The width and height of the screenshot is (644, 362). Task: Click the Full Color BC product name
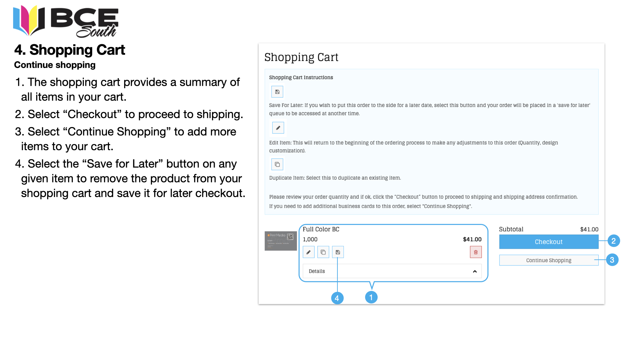click(321, 229)
